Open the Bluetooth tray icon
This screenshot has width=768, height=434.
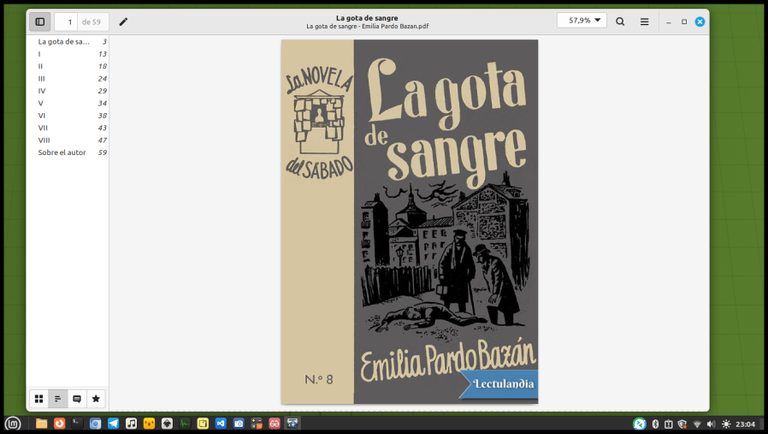click(x=655, y=424)
